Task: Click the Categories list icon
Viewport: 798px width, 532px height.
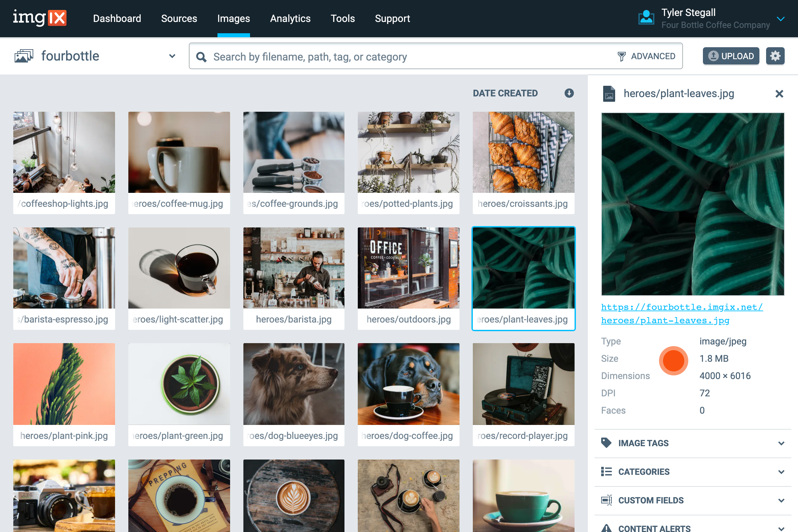Action: [x=606, y=471]
